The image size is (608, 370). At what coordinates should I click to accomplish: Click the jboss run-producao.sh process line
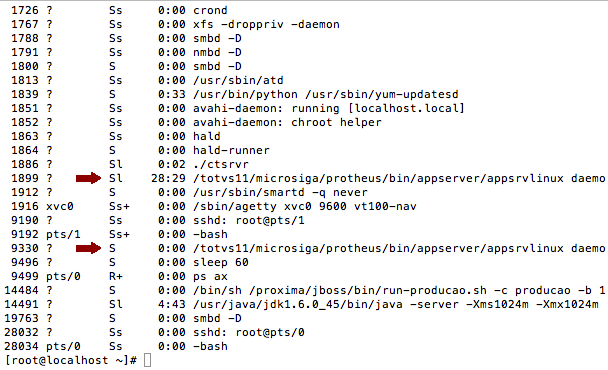[304, 290]
